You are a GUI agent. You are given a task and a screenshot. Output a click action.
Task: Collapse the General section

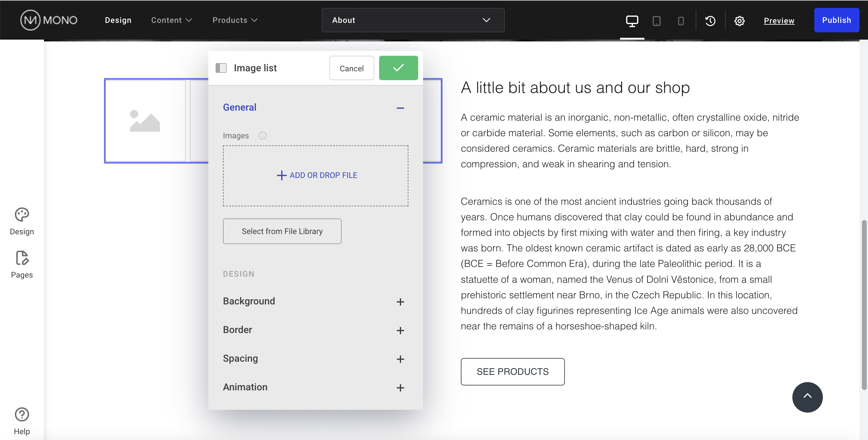tap(400, 108)
